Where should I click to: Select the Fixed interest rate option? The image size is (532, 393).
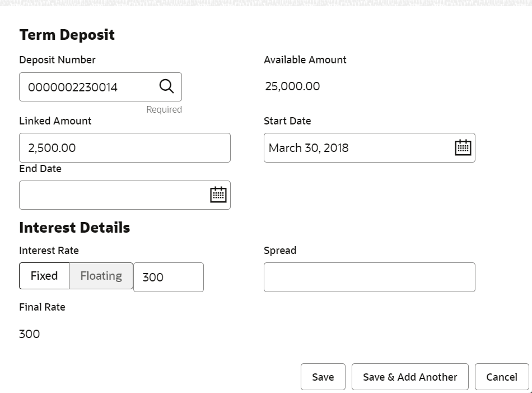point(44,276)
